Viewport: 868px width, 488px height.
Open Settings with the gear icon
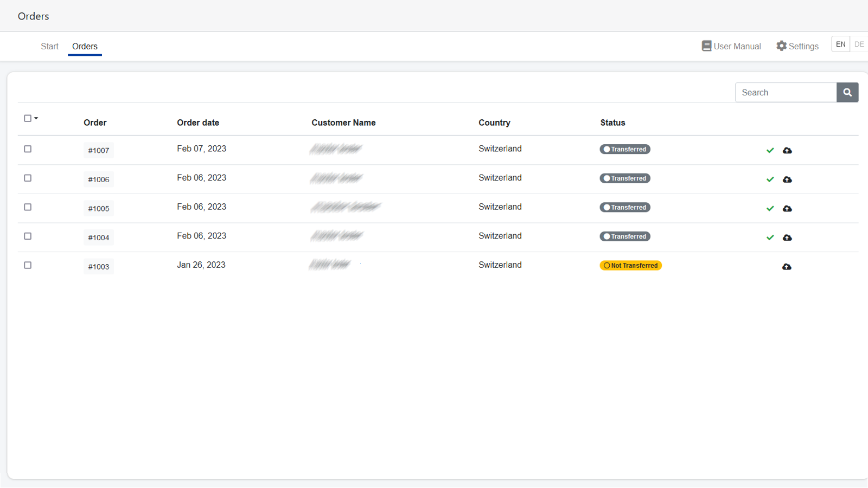797,47
